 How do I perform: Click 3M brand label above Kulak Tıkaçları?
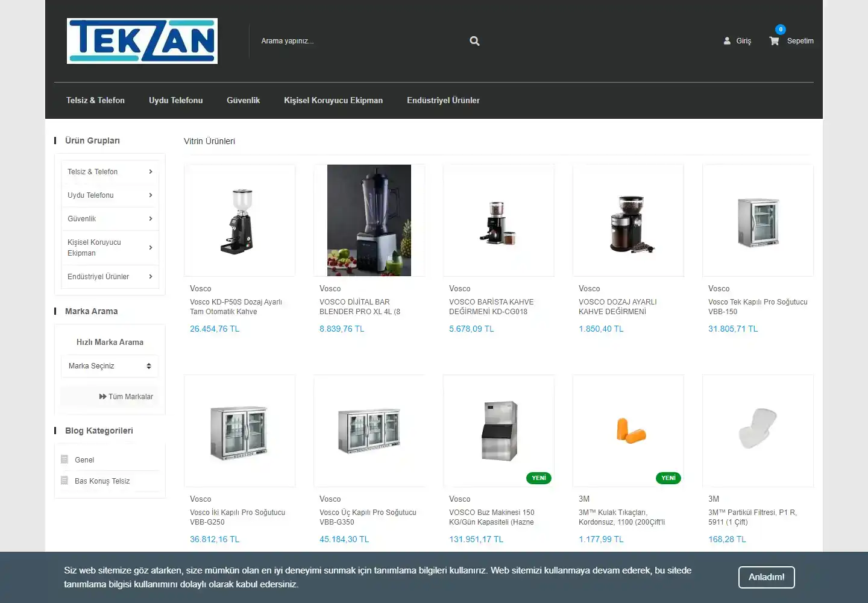click(x=584, y=499)
